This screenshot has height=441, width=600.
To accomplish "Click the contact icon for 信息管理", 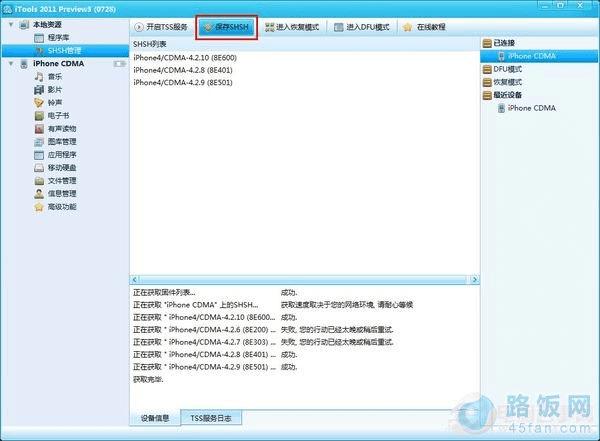I will pos(39,194).
